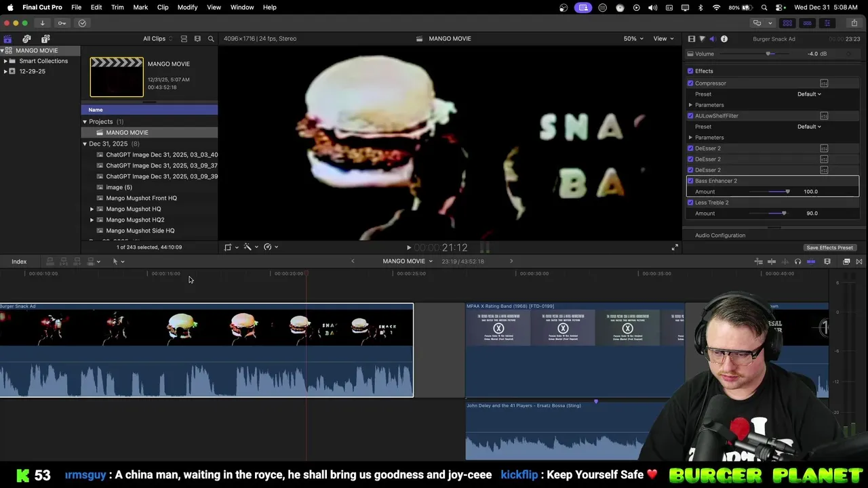
Task: Open the Transitions browser icon
Action: pyautogui.click(x=859, y=262)
